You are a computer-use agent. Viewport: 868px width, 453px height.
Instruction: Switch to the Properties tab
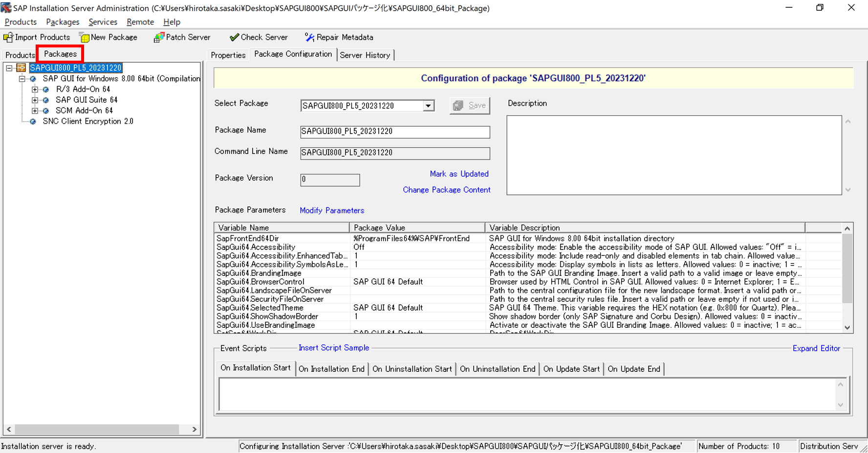tap(228, 55)
